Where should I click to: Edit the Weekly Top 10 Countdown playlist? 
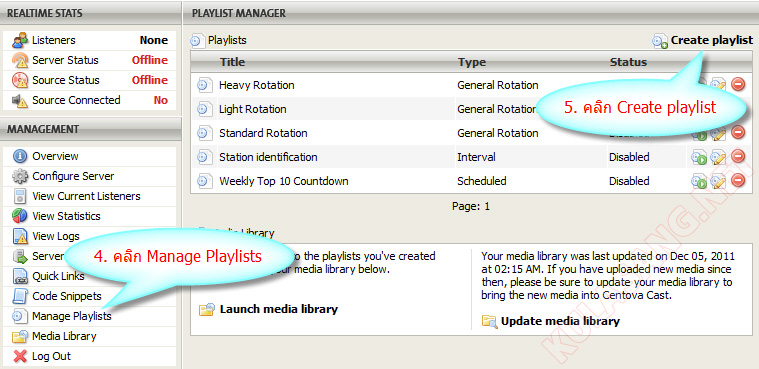click(718, 181)
